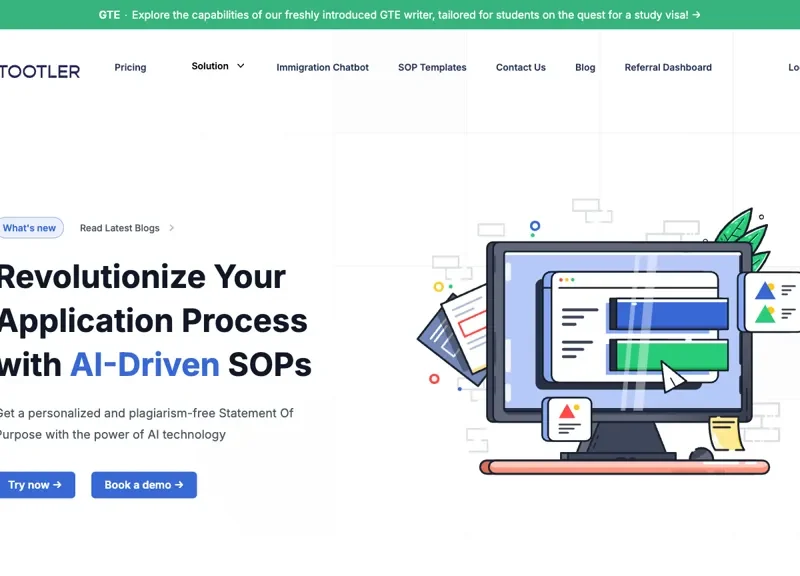Expand the Solution dropdown menu

coord(218,66)
